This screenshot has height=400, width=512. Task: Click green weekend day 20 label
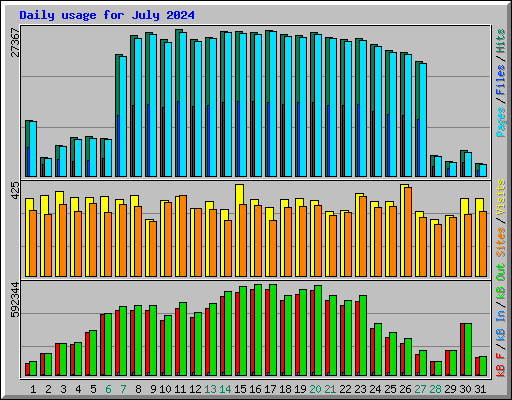click(315, 389)
